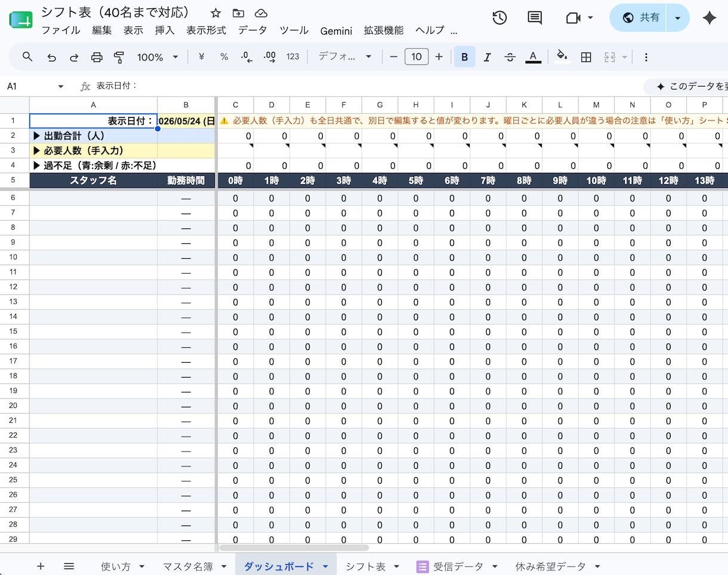Move spreadsheet to folder icon
This screenshot has height=575, width=728.
coord(238,13)
